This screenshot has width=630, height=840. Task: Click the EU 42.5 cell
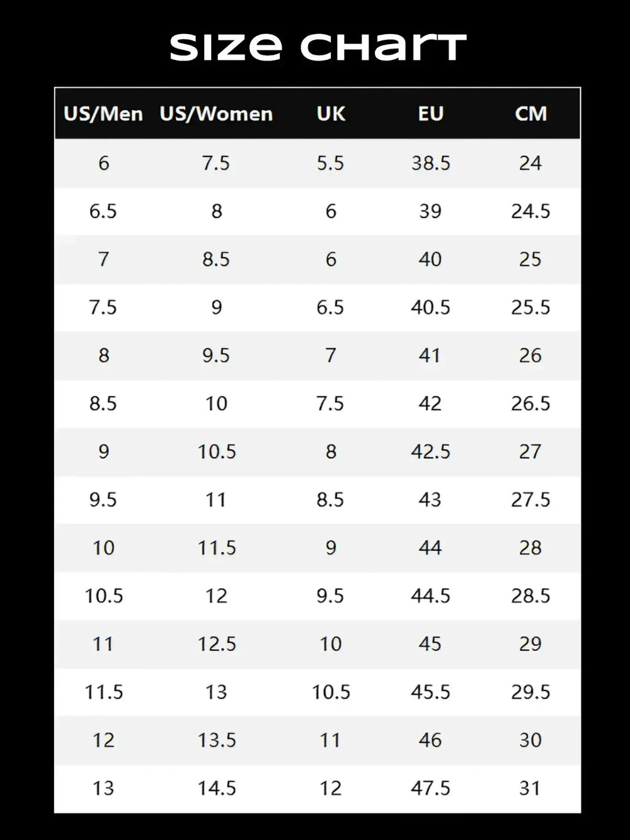coord(430,452)
